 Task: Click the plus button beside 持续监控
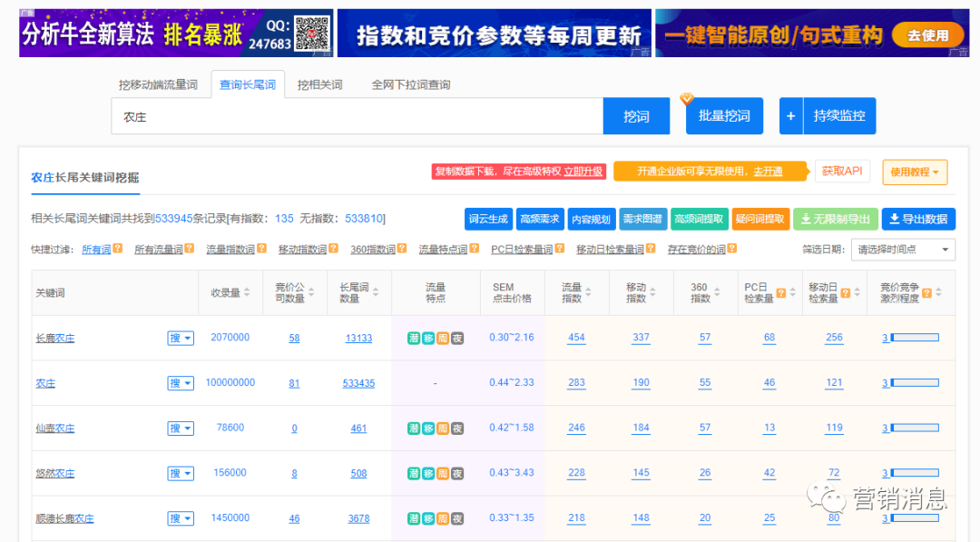pyautogui.click(x=790, y=115)
